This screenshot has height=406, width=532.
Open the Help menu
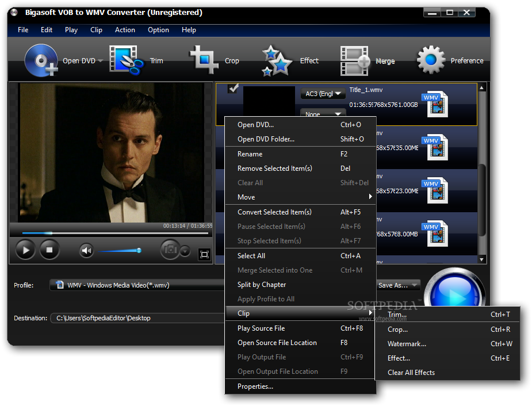point(189,30)
